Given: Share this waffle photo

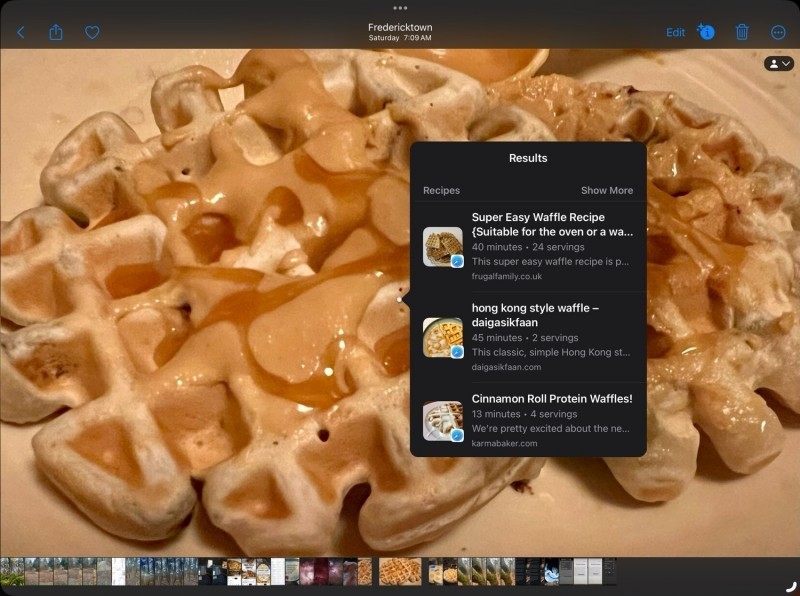Looking at the screenshot, I should (x=55, y=32).
